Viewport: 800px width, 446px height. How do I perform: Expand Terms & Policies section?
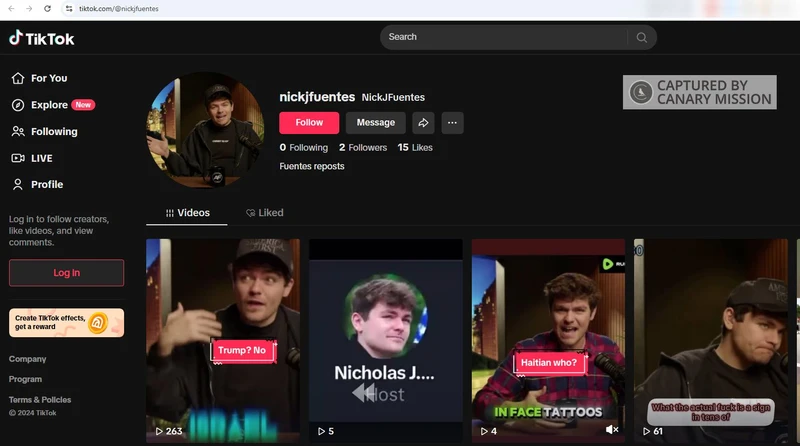[x=40, y=400]
